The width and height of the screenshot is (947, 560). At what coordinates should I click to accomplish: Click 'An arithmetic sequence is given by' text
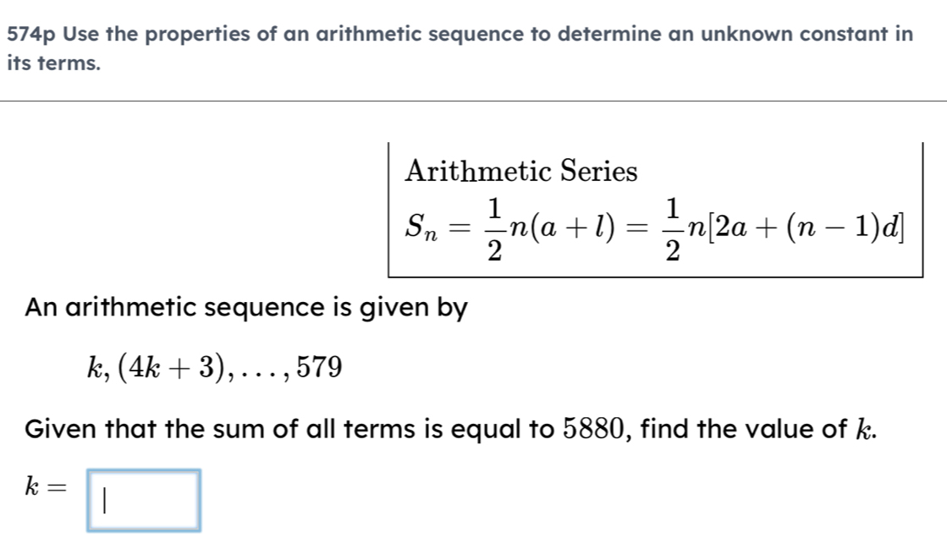point(245,309)
